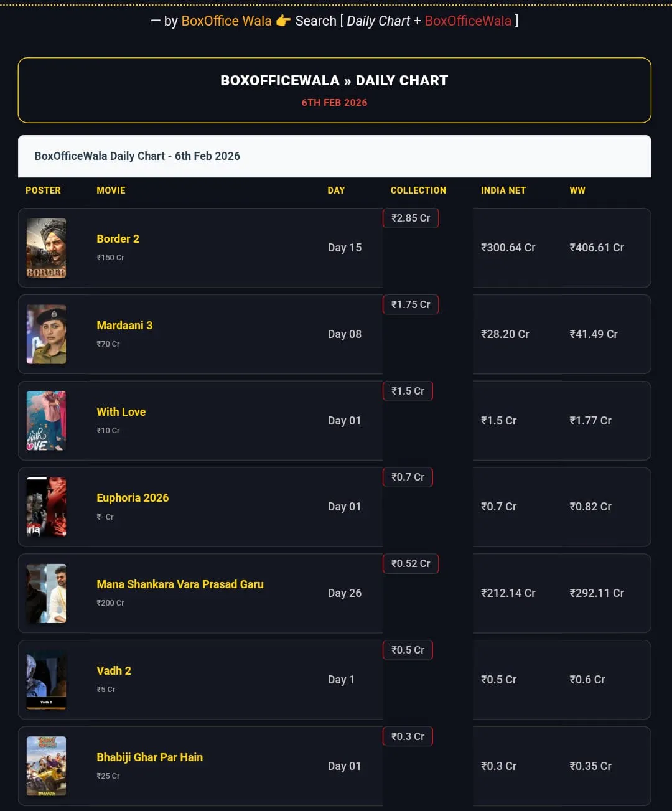The height and width of the screenshot is (811, 672).
Task: Select the With Love poster
Action: tap(46, 421)
